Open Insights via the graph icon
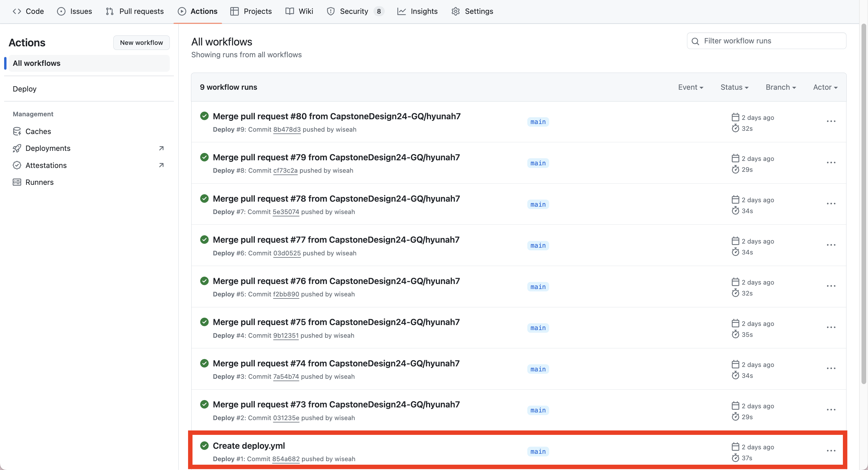The height and width of the screenshot is (470, 868). coord(402,11)
